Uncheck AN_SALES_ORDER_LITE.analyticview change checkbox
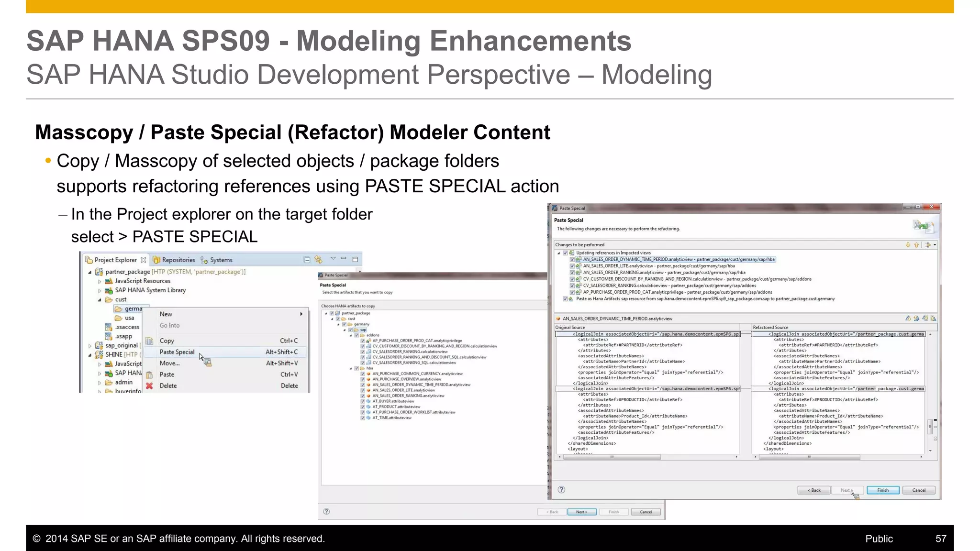 pyautogui.click(x=572, y=266)
